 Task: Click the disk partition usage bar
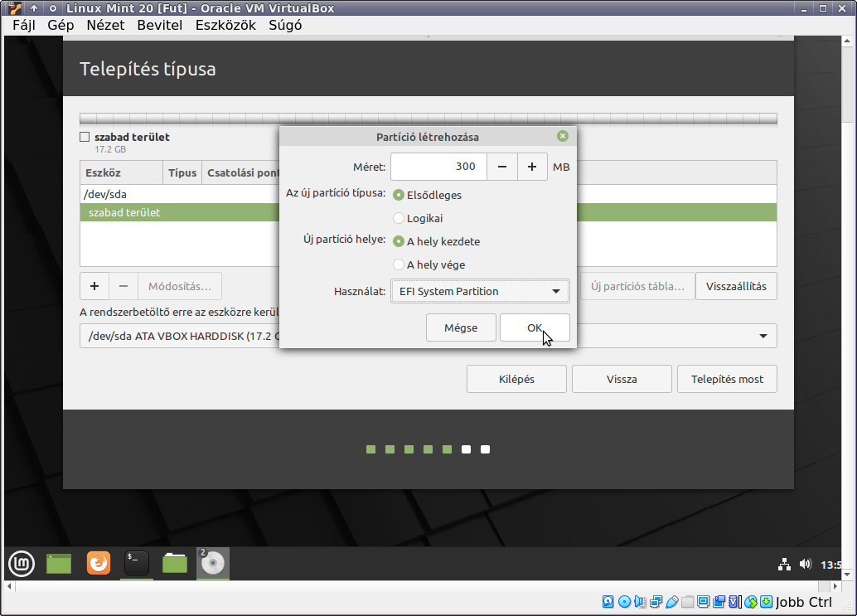click(x=428, y=119)
